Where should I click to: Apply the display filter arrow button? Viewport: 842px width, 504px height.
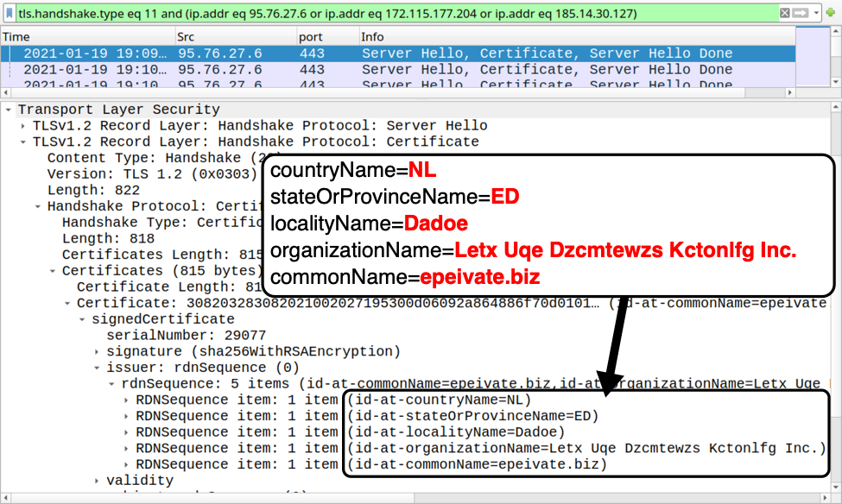(800, 14)
